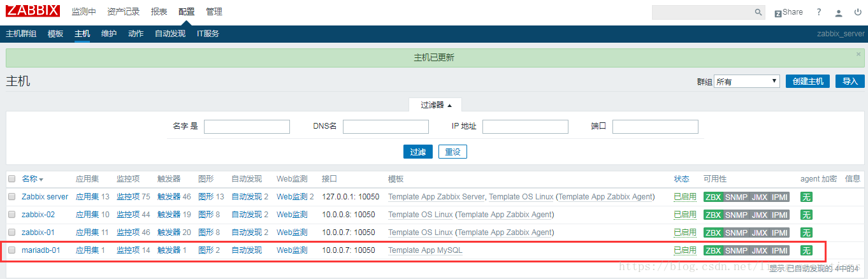Focus the 名字 是 filter field
Screen dimensions: 868x279
[x=247, y=127]
